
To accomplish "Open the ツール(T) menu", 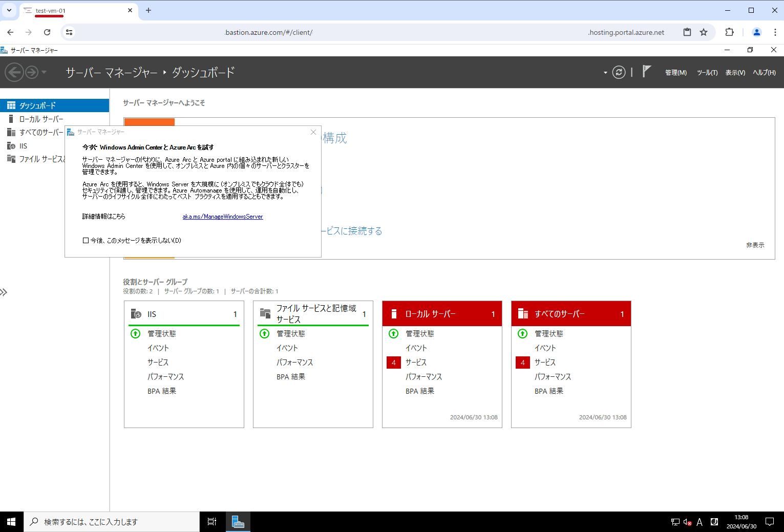I will (707, 73).
